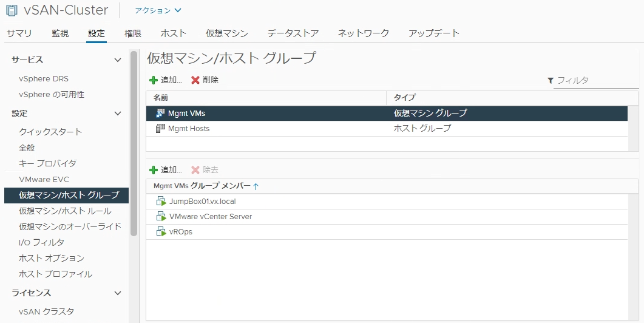Select I/O フィルタ in sidebar
644x323 pixels.
point(41,242)
